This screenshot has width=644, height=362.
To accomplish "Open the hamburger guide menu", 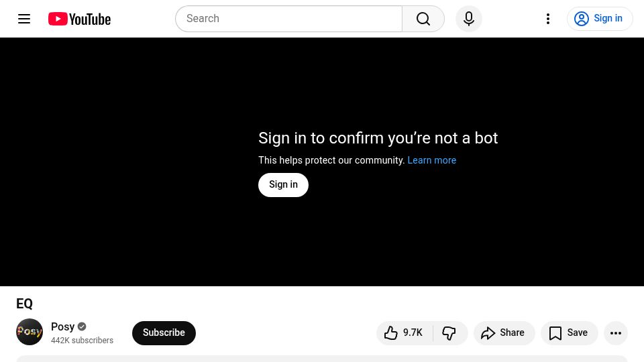I will click(x=24, y=19).
